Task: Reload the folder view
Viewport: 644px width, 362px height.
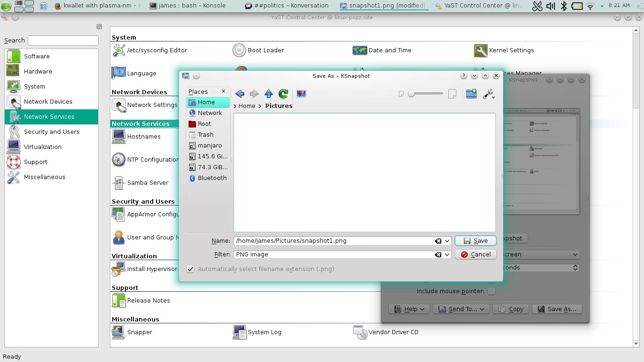Action: [283, 94]
